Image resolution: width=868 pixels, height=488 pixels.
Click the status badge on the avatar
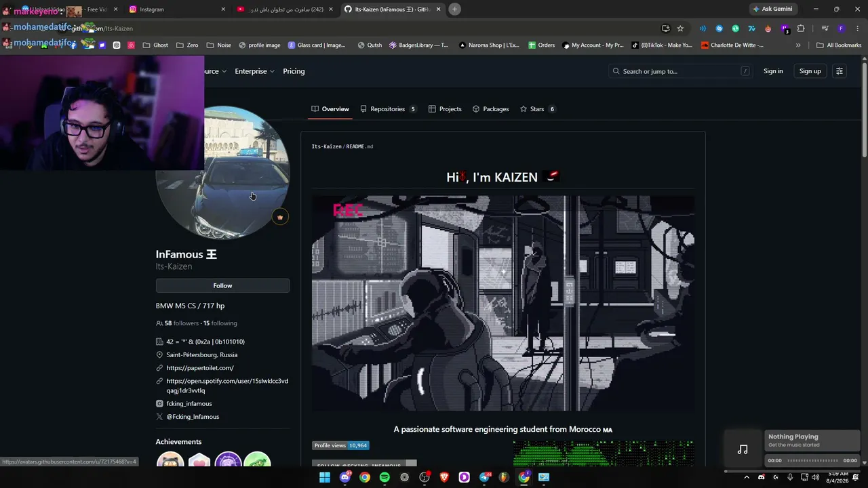(279, 217)
